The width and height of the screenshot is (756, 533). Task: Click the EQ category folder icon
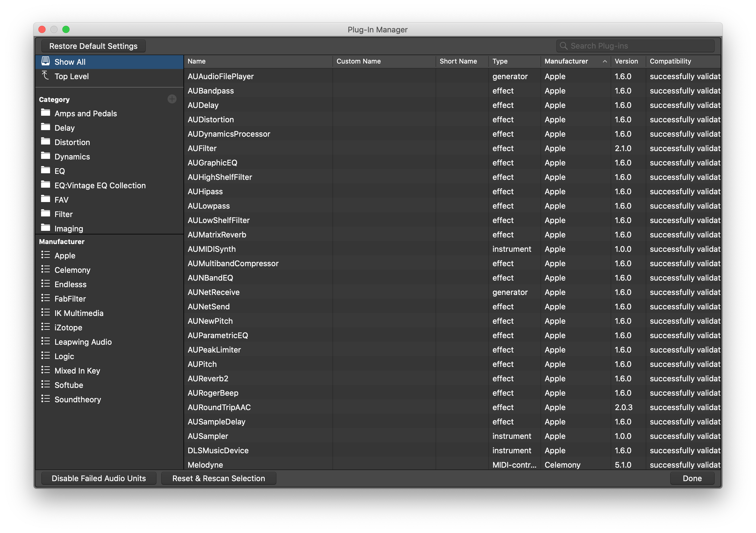[x=46, y=171]
